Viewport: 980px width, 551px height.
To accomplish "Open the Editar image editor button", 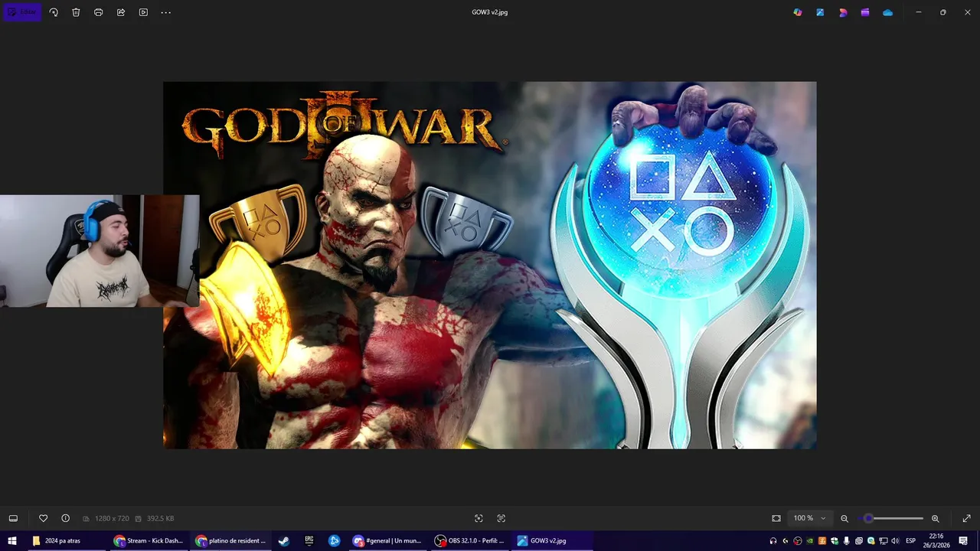I will click(22, 12).
